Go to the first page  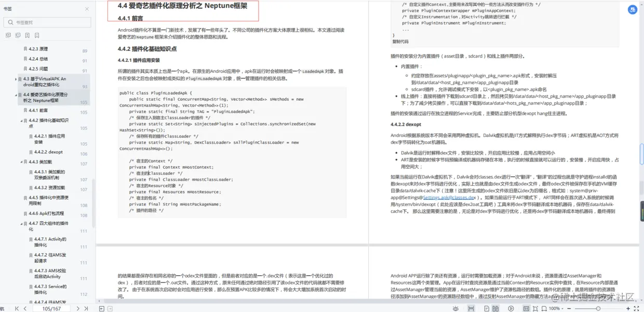coord(17,308)
